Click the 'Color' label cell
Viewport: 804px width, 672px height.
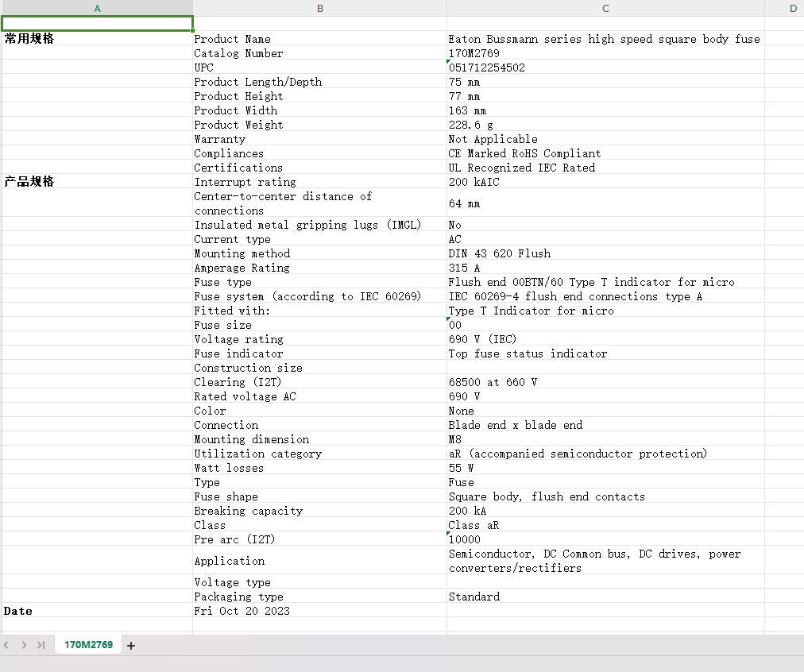coord(320,411)
